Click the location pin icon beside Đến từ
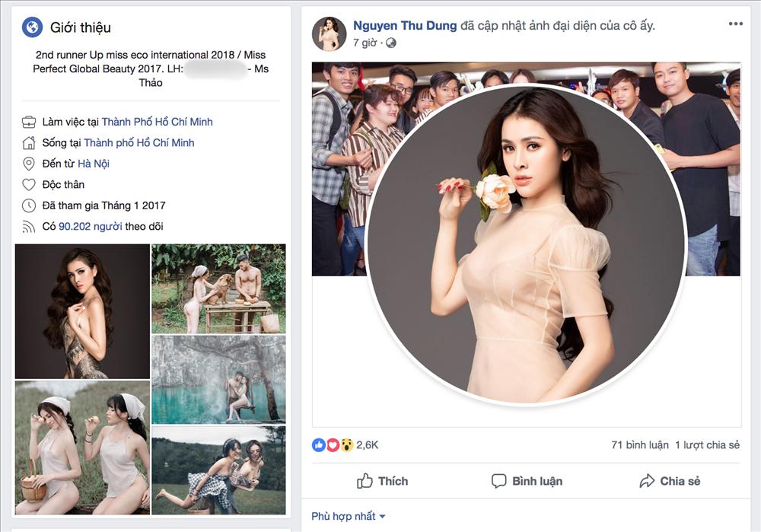761x532 pixels. 28,163
